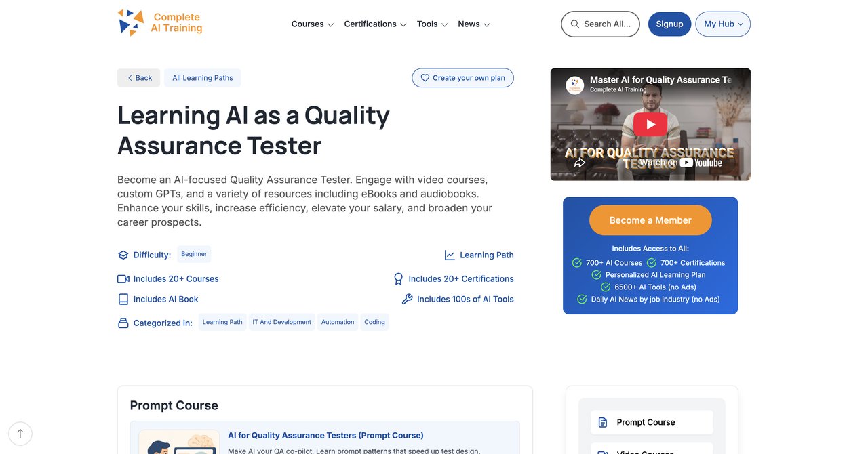868x454 pixels.
Task: Jump to Prompt Course in sidebar navigation
Action: tap(652, 422)
